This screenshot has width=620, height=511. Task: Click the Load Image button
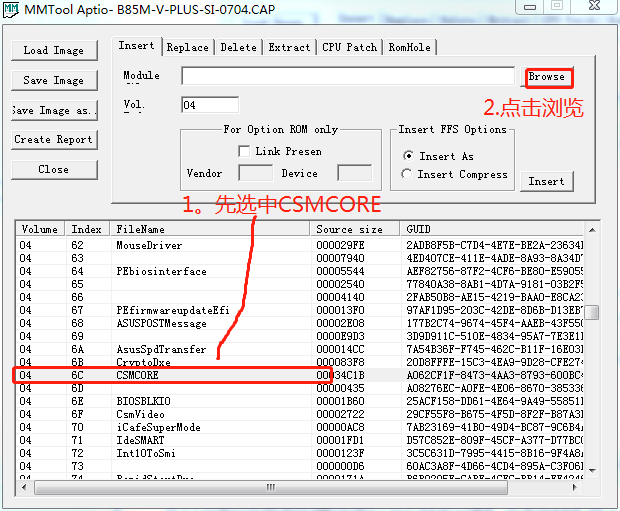tap(54, 50)
